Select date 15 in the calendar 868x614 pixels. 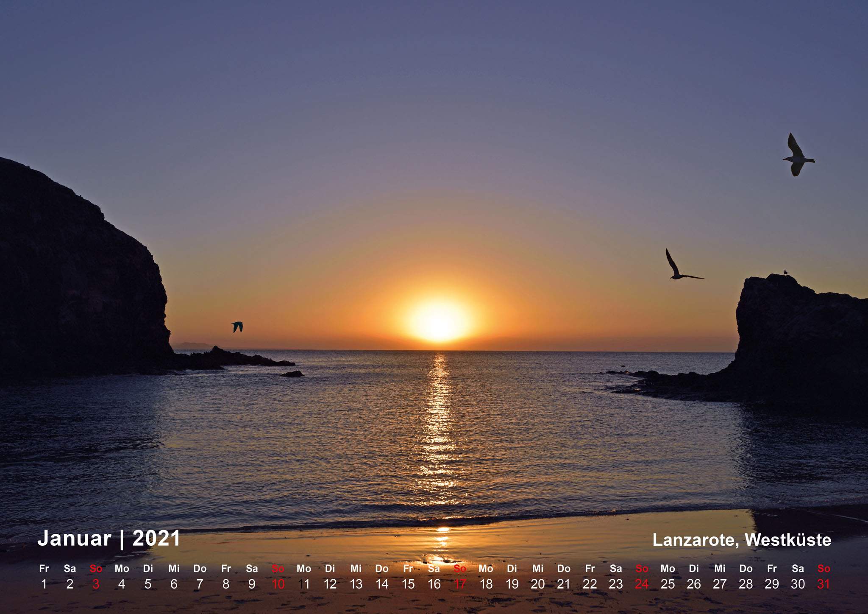408,584
